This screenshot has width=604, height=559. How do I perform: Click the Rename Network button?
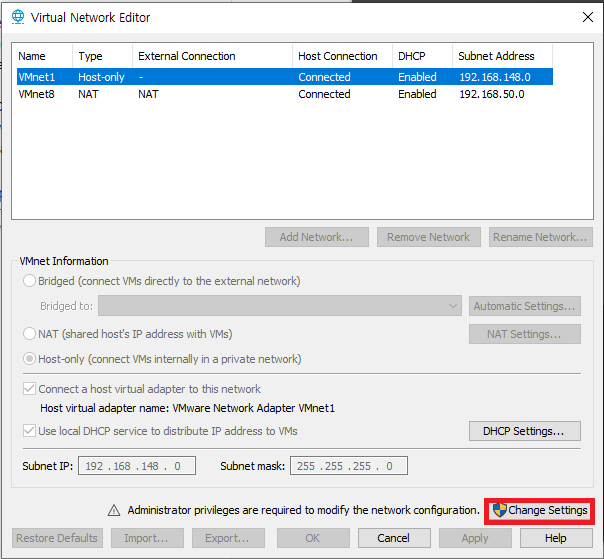coord(540,237)
